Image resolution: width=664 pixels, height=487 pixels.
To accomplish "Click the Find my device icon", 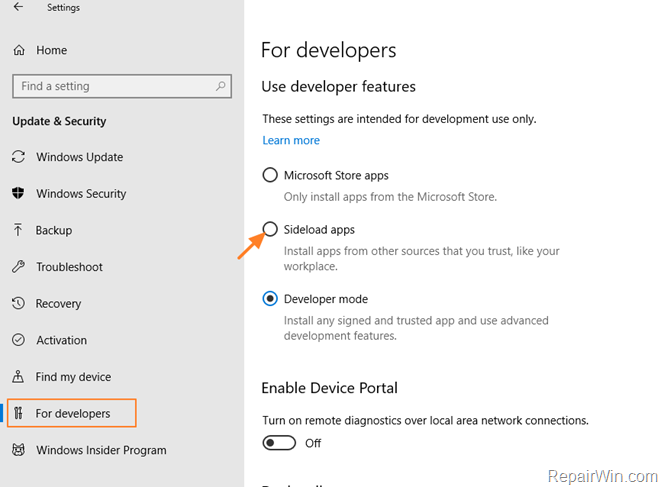I will tap(18, 376).
